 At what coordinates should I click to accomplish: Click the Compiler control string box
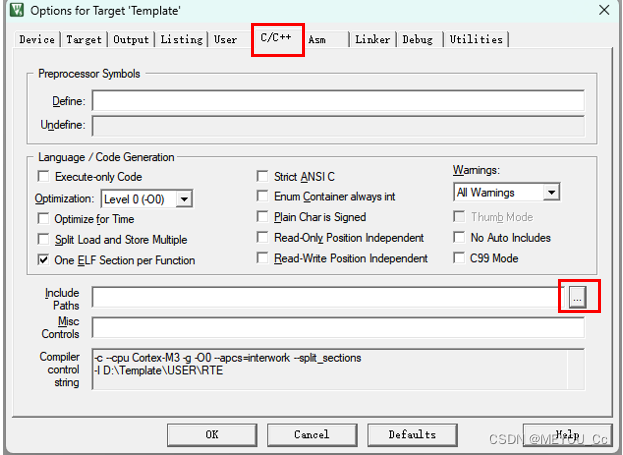[338, 369]
